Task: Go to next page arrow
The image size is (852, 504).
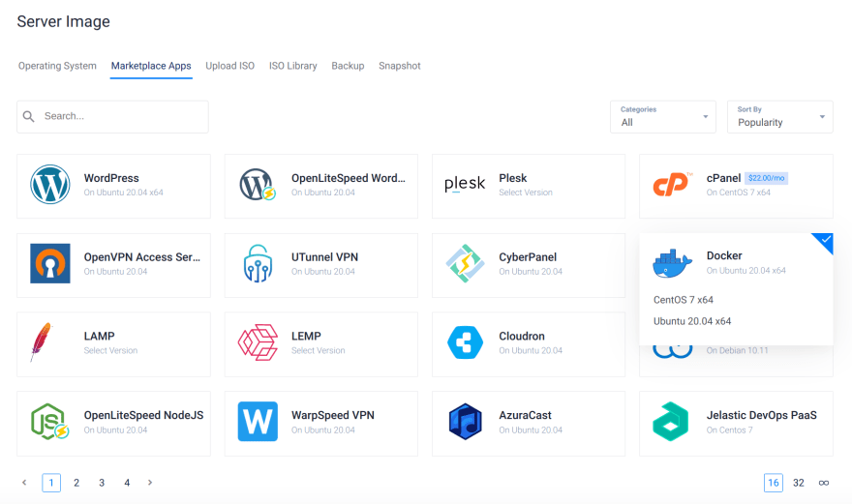Action: tap(150, 483)
